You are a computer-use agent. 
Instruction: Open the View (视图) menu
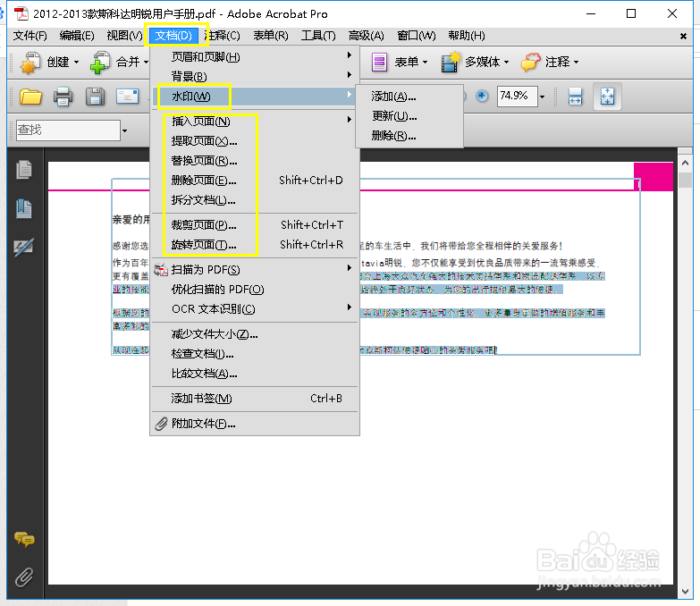click(x=124, y=36)
